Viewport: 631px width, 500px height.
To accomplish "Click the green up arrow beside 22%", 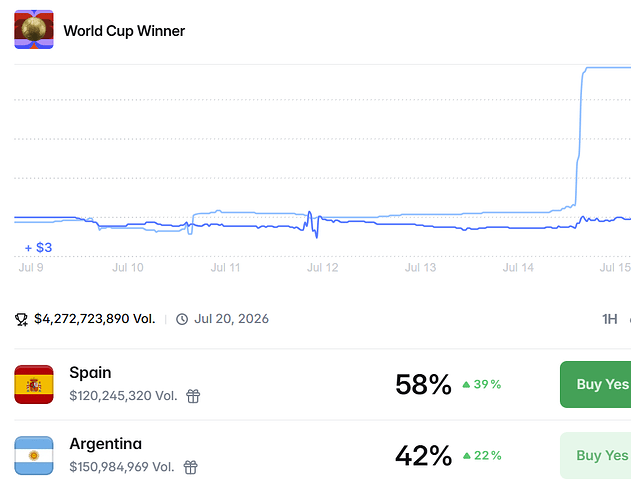I will tap(467, 456).
